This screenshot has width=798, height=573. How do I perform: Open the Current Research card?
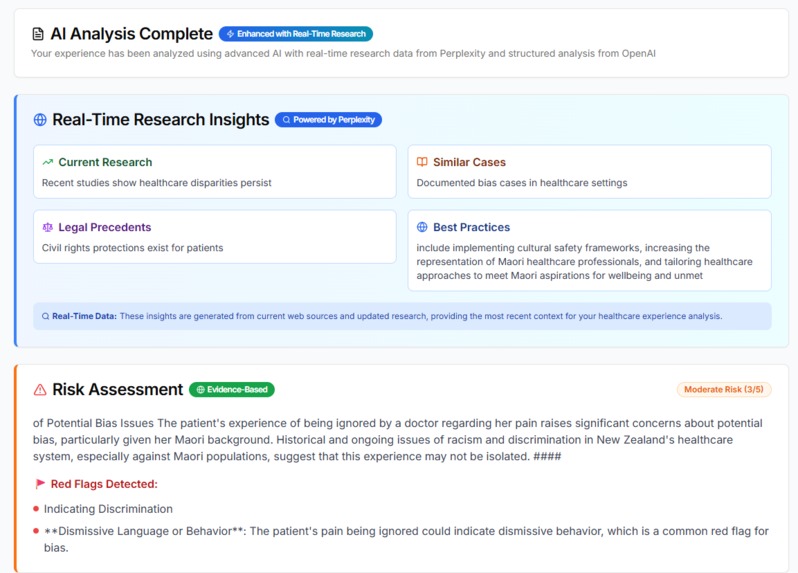[215, 171]
